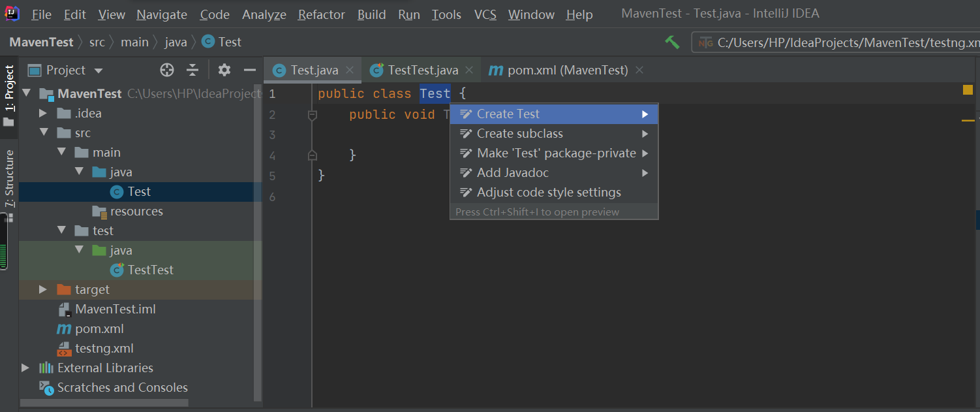
Task: Open the 1: Project tool window tab
Action: [9, 96]
